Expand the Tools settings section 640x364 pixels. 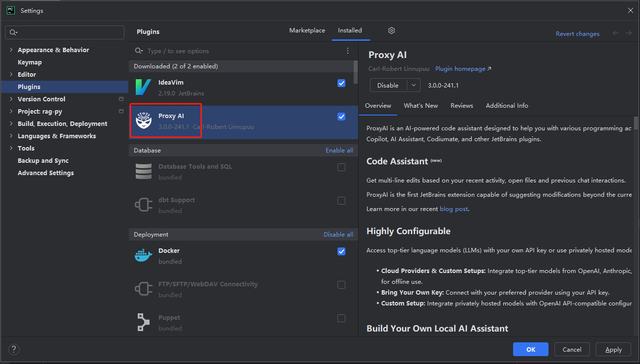(x=11, y=148)
